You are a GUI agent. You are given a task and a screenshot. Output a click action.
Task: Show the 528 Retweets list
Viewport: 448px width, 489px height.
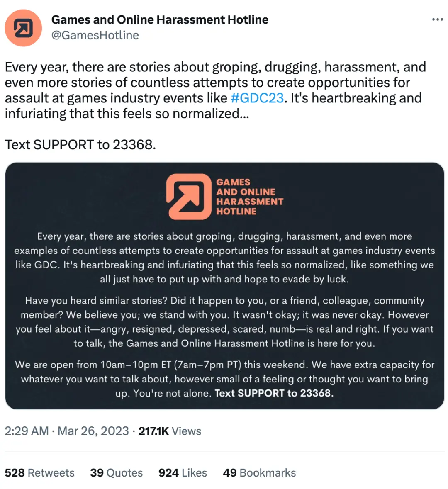tap(39, 473)
